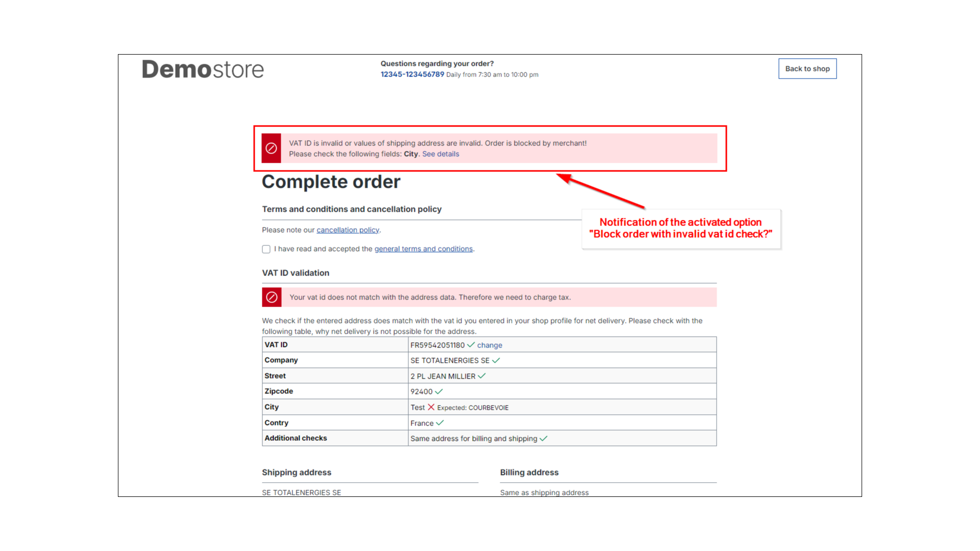Viewport: 980px width, 551px height.
Task: Click the Demostore logo
Action: [x=203, y=69]
